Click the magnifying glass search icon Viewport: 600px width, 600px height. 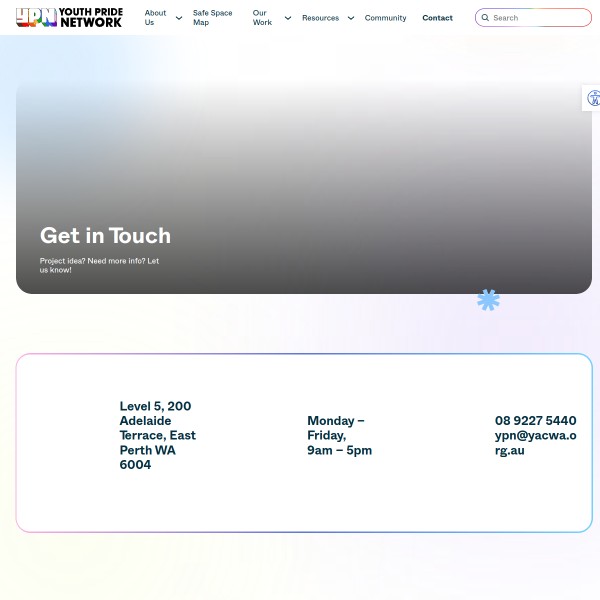coord(485,18)
